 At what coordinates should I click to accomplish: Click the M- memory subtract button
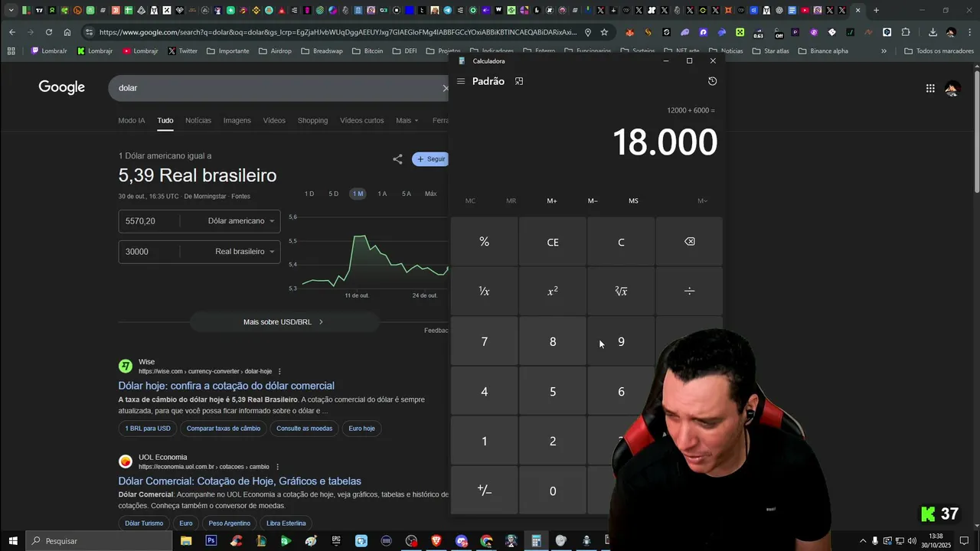pyautogui.click(x=593, y=201)
